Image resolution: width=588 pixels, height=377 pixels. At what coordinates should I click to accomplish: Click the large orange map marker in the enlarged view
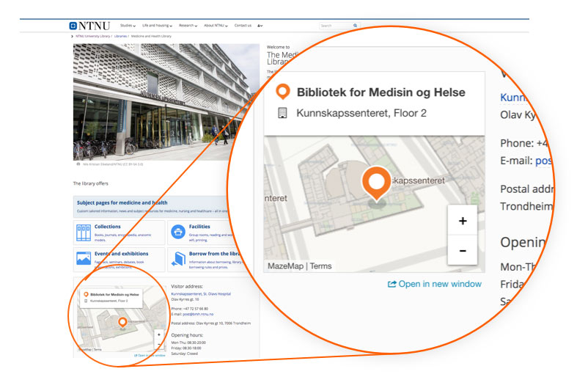click(376, 183)
